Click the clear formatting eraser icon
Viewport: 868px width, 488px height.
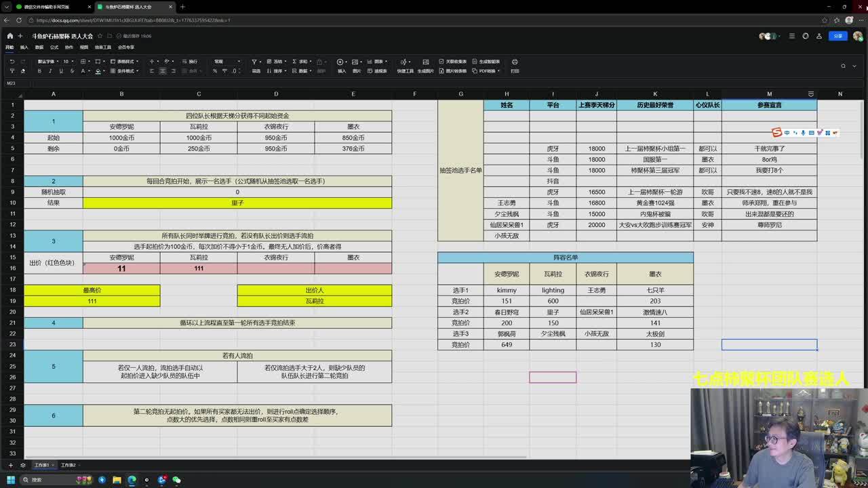point(22,71)
